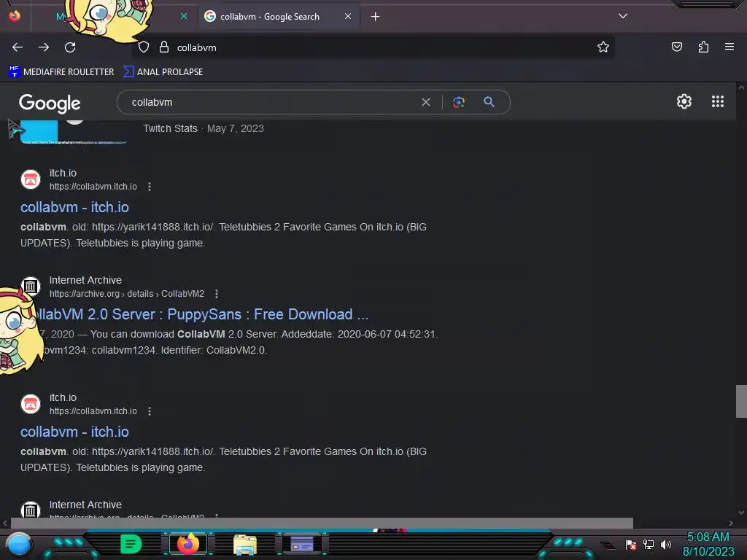Image resolution: width=747 pixels, height=560 pixels.
Task: Go back using the browser back arrow
Action: 18,47
